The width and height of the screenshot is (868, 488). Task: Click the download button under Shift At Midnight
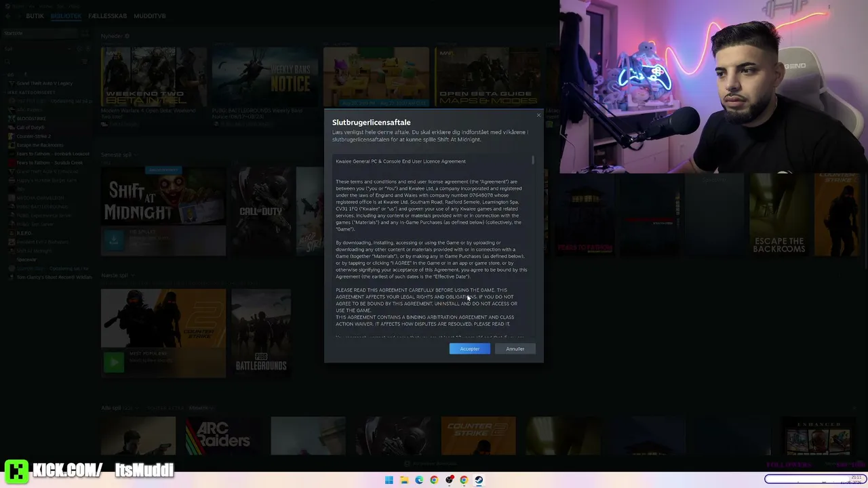(114, 241)
